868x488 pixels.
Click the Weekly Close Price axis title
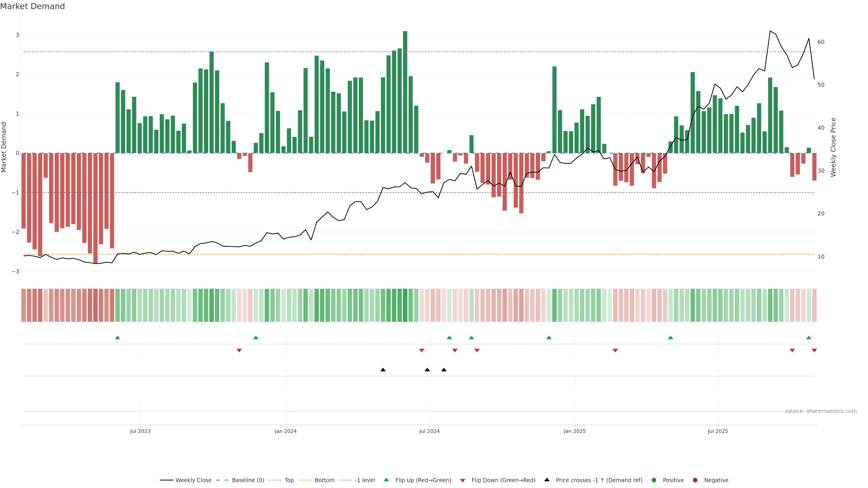point(833,147)
